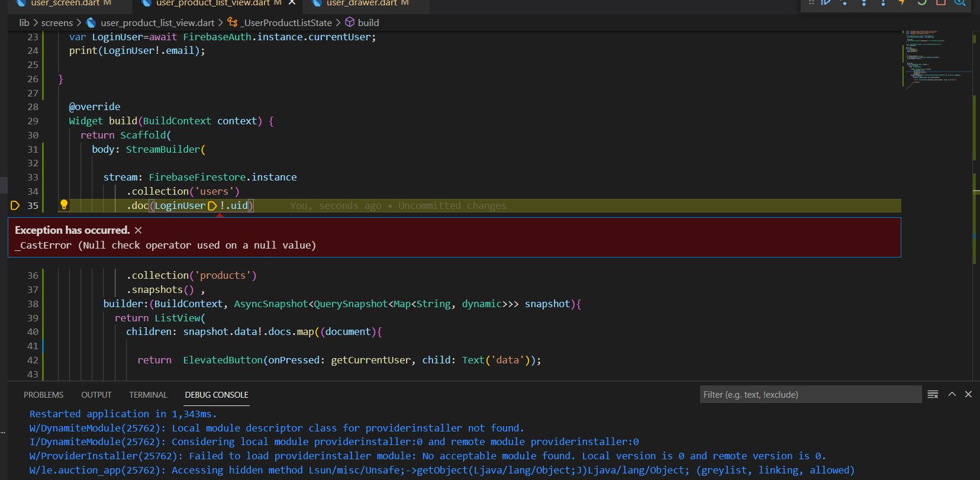Click the W/ProviderInstaller console log line

[427, 456]
